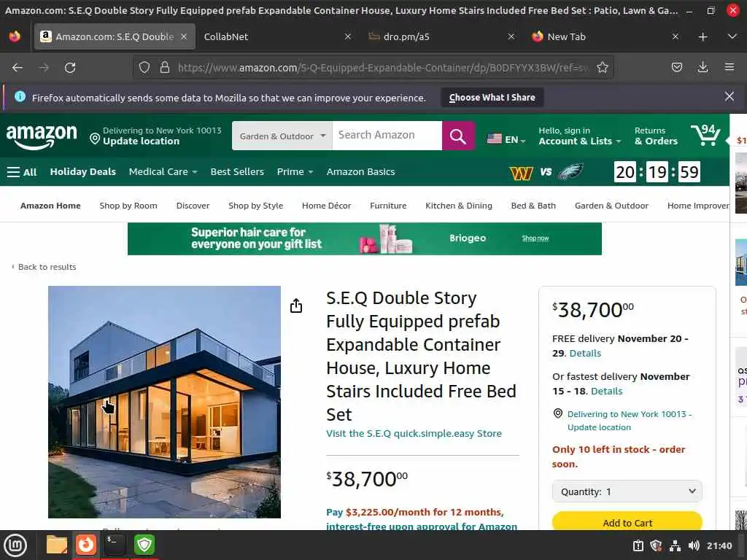Screen dimensions: 747x560
Task: Close the dro.pm/a5 tab
Action: coord(511,36)
